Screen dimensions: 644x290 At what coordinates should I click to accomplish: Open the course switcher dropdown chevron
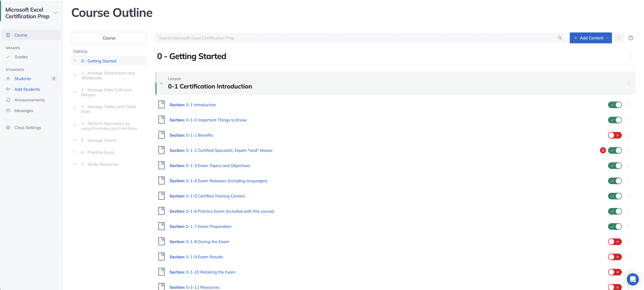[x=55, y=13]
